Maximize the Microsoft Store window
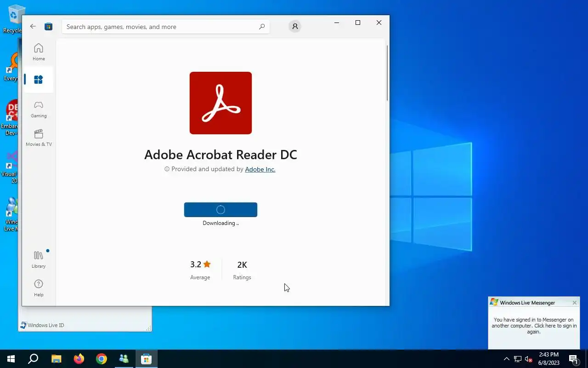 (x=358, y=23)
